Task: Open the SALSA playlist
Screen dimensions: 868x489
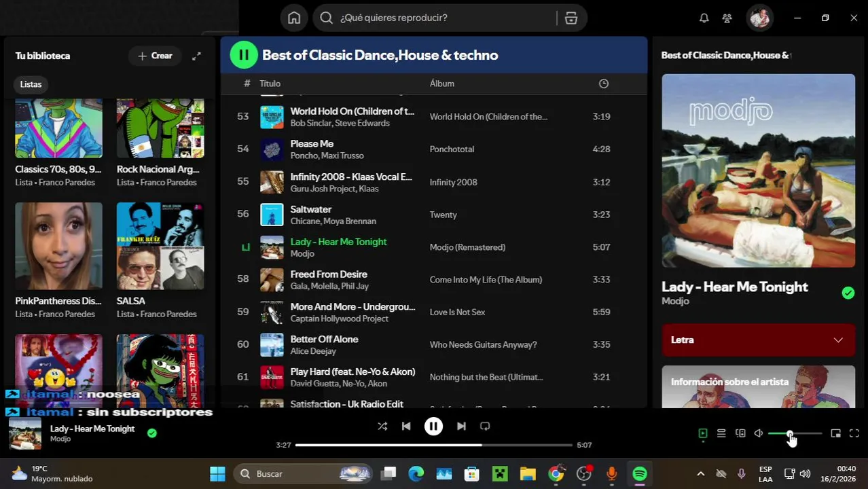Action: [x=160, y=261]
